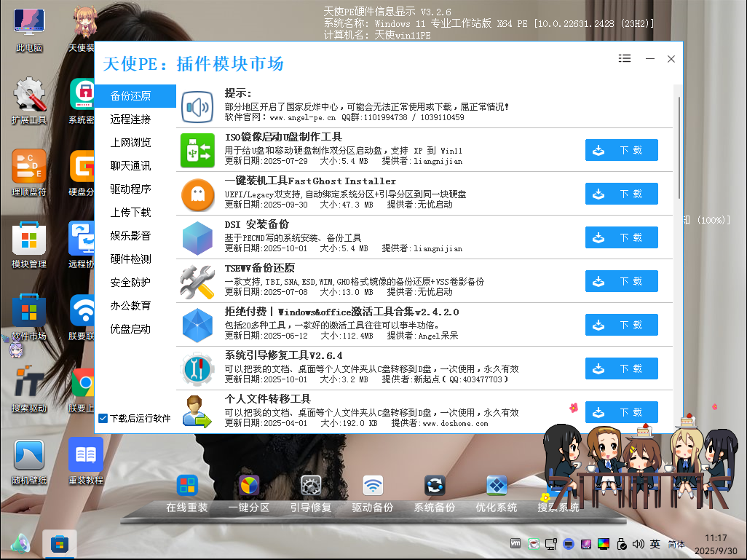Click the TSEWV备份还原 wrench icon

[x=197, y=282]
